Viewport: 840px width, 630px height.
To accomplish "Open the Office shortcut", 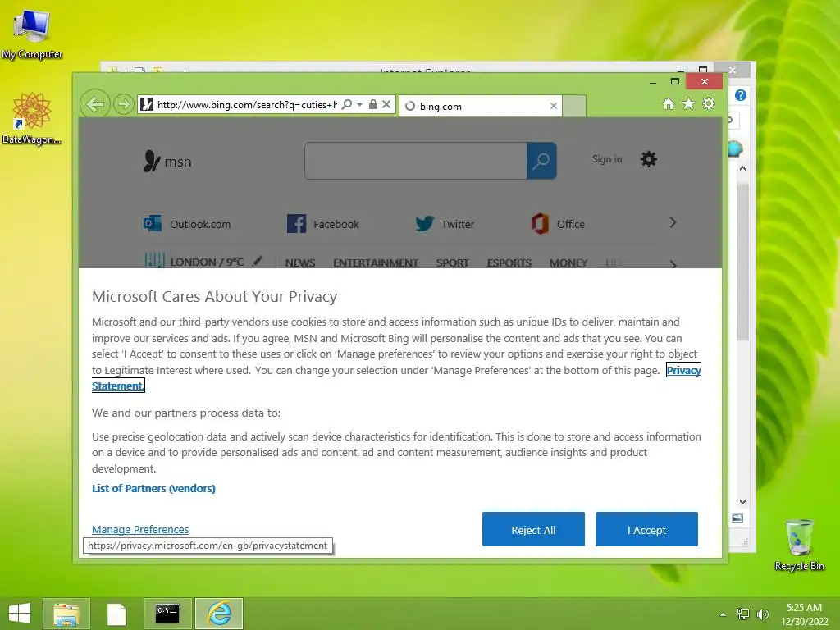I will tap(558, 224).
